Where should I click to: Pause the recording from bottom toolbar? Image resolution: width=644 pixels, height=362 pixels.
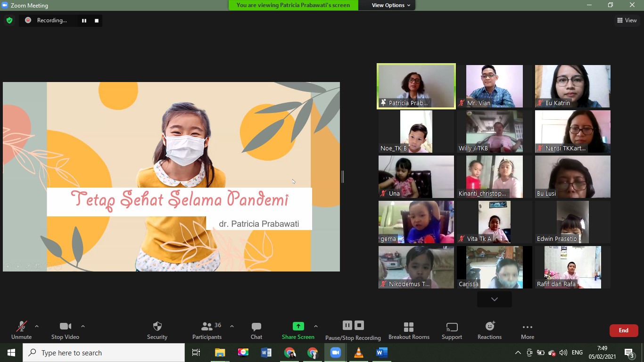tap(347, 325)
